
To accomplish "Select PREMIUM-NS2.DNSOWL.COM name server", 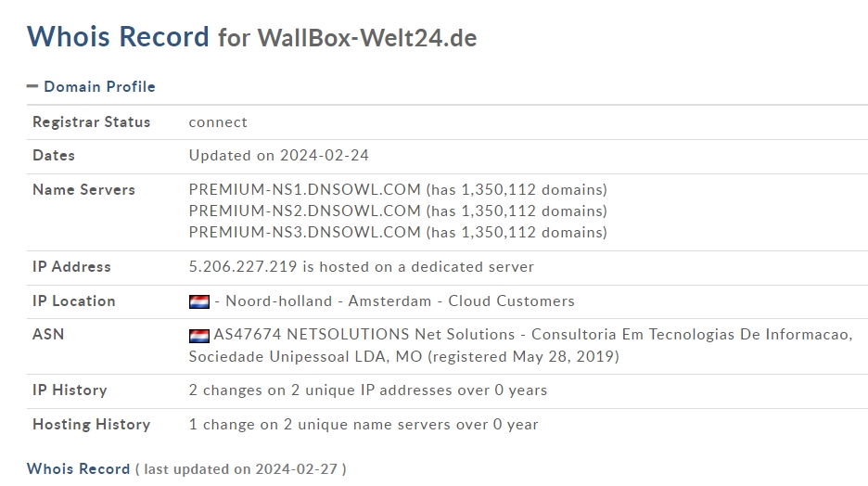I will click(x=304, y=211).
